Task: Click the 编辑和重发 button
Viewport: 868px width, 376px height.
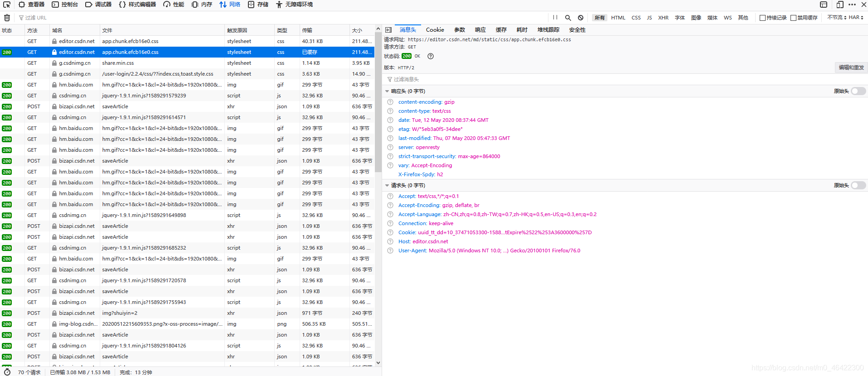Action: click(851, 67)
